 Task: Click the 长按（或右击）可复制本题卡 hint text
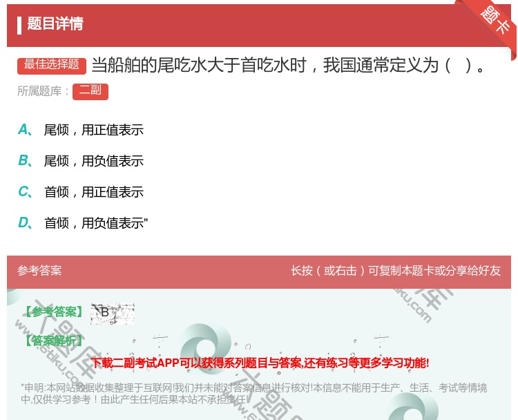[396, 271]
